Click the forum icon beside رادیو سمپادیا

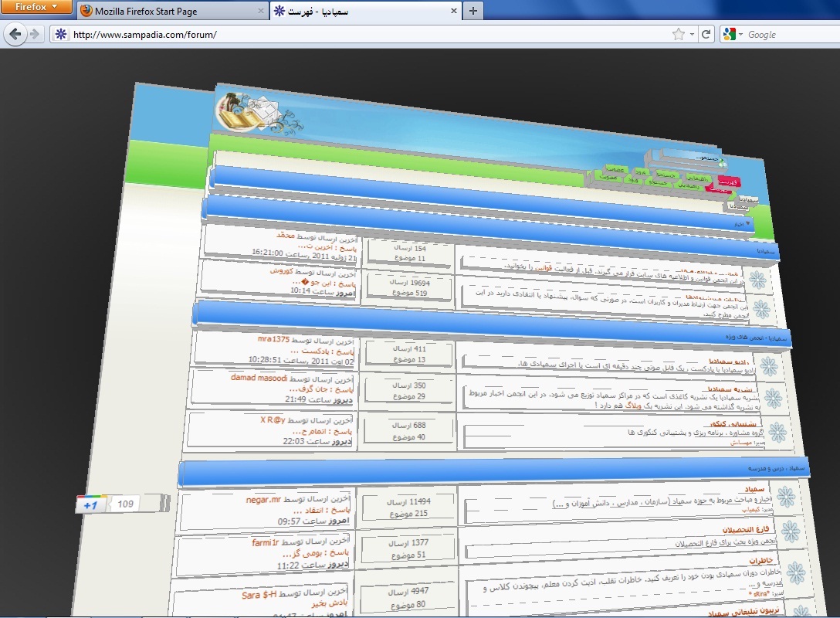(769, 366)
